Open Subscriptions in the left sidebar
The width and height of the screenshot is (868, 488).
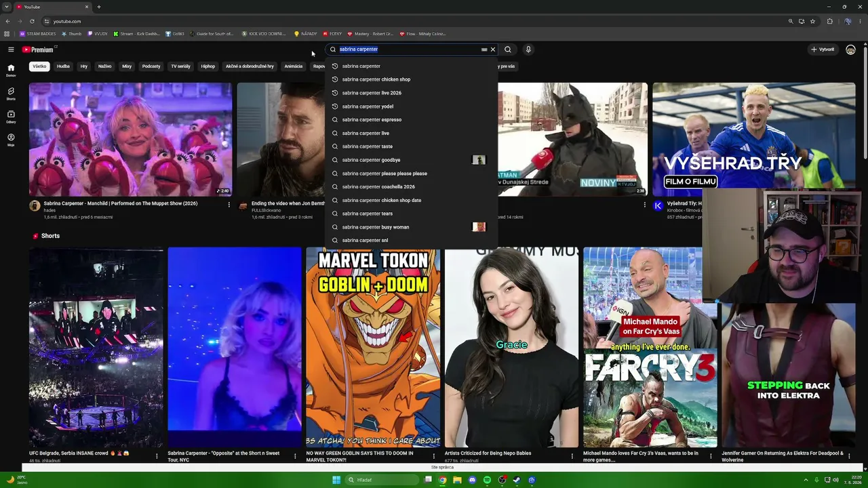click(x=11, y=117)
